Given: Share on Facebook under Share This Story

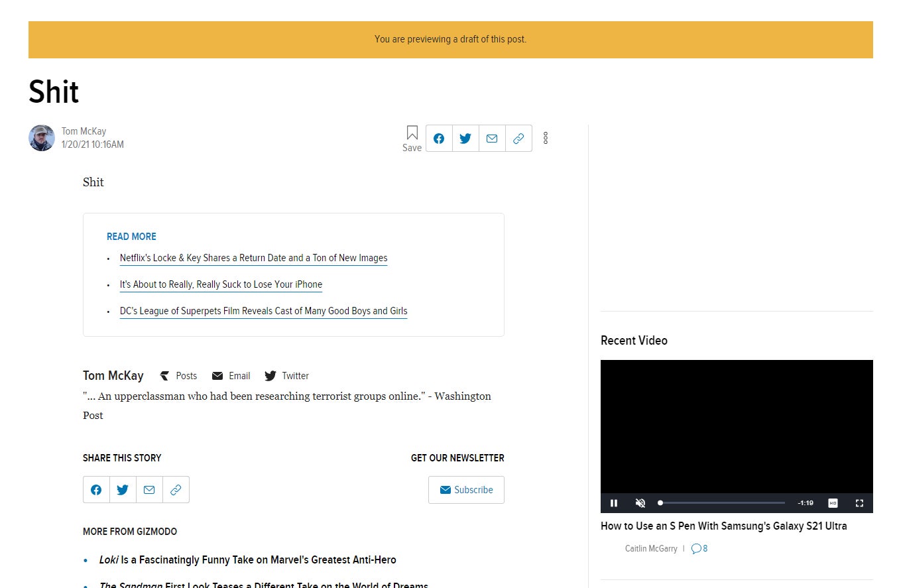Looking at the screenshot, I should click(96, 490).
